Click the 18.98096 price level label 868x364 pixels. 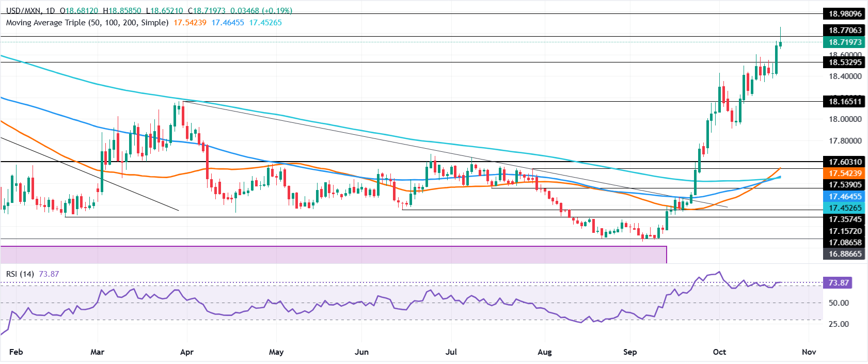844,14
